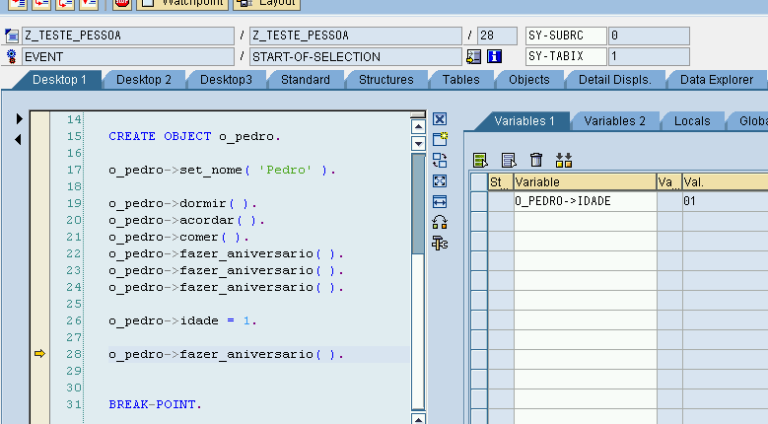This screenshot has width=768, height=424.
Task: Open the Variables 2 tab
Action: [x=614, y=121]
